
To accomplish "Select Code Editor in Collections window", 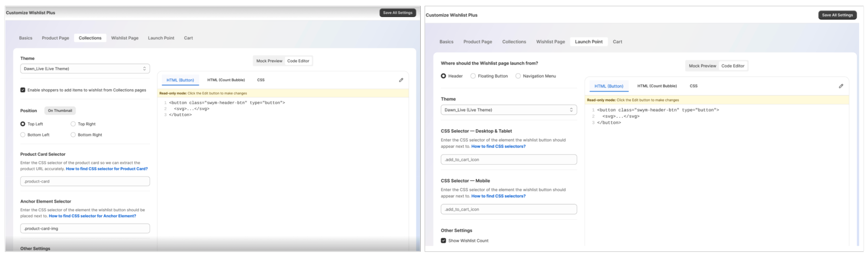I will 298,61.
